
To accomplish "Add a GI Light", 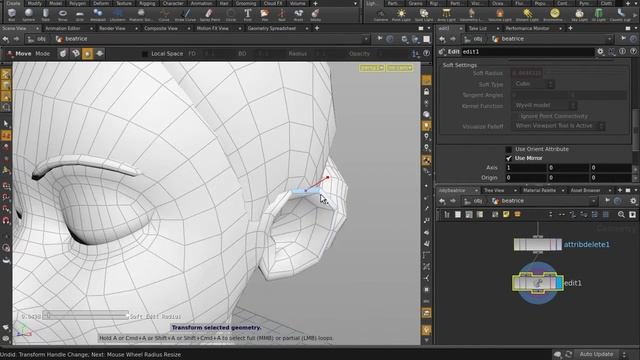I will coord(598,15).
